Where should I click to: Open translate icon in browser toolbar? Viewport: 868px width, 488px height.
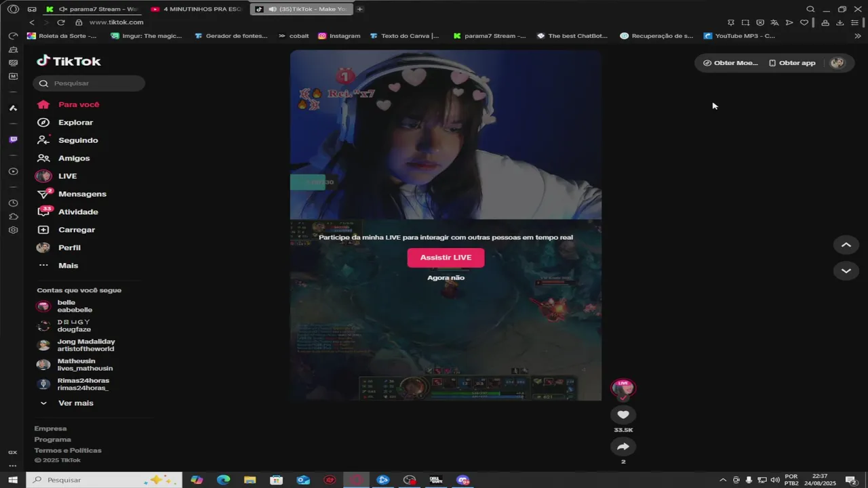pos(774,22)
